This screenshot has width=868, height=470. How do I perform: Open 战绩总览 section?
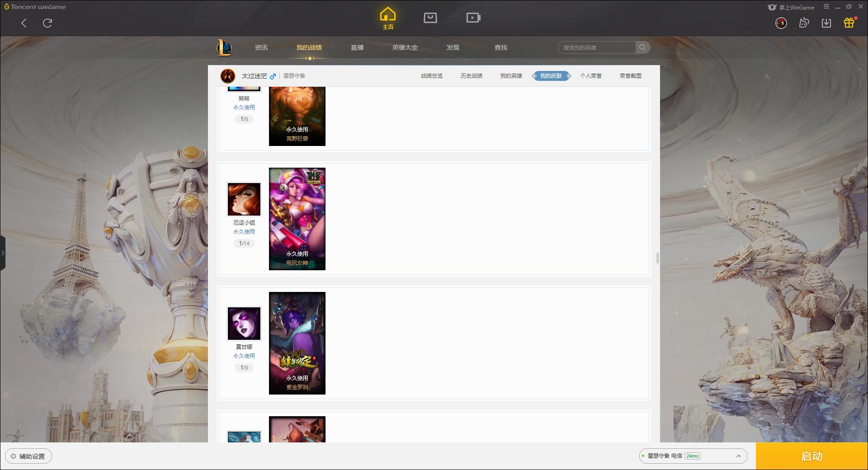point(432,76)
